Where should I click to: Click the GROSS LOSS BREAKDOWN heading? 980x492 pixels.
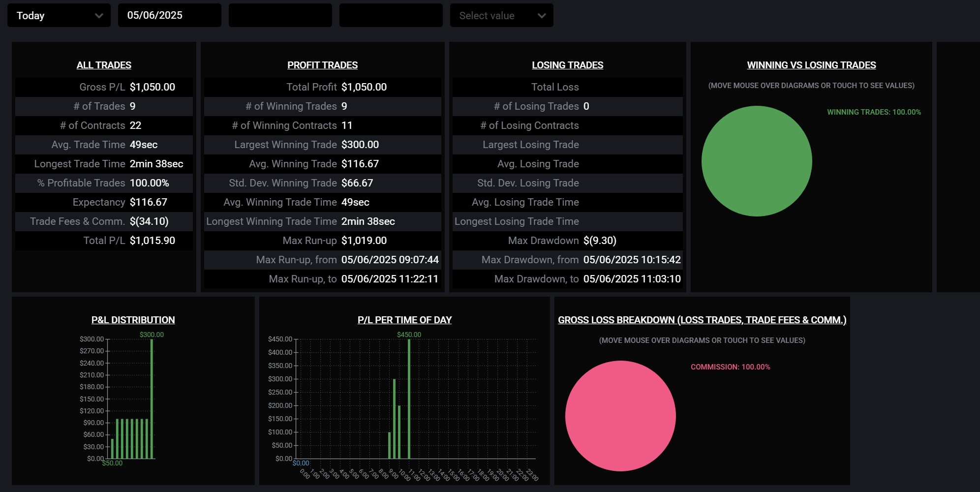(x=702, y=320)
